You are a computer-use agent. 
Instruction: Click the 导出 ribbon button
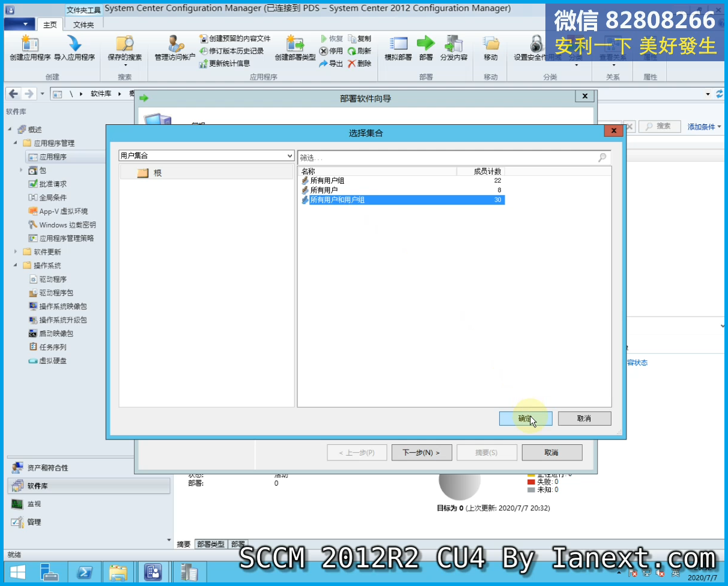coord(331,63)
